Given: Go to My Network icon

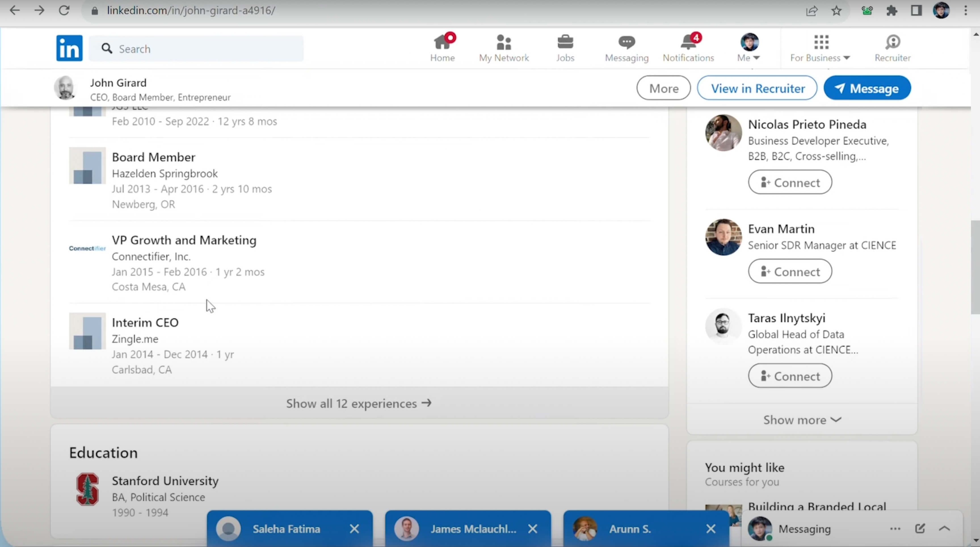Looking at the screenshot, I should 503,43.
